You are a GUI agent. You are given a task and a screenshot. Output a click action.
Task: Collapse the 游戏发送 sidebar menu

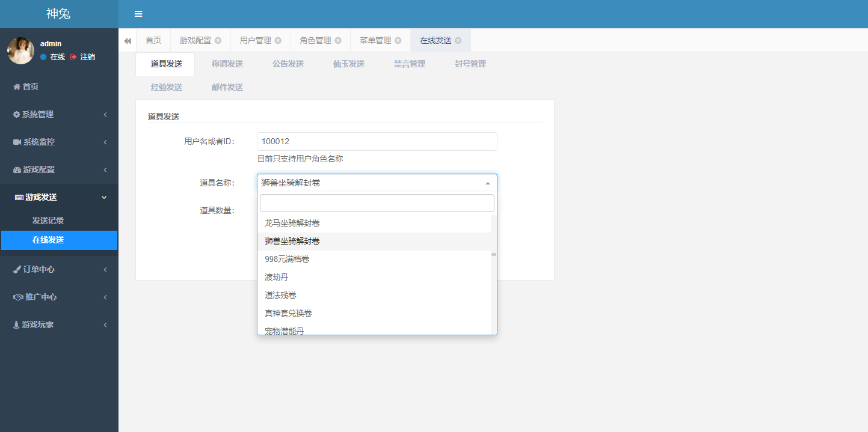(59, 197)
